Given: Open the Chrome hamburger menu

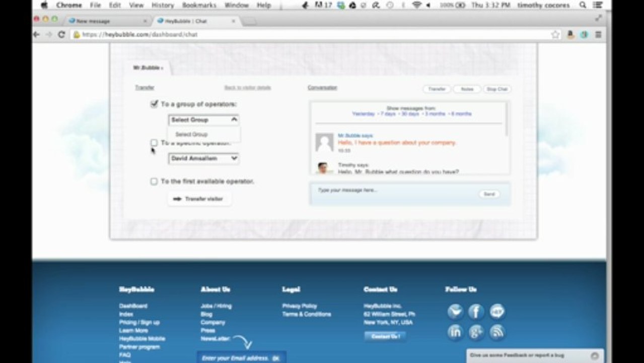Looking at the screenshot, I should click(x=598, y=35).
